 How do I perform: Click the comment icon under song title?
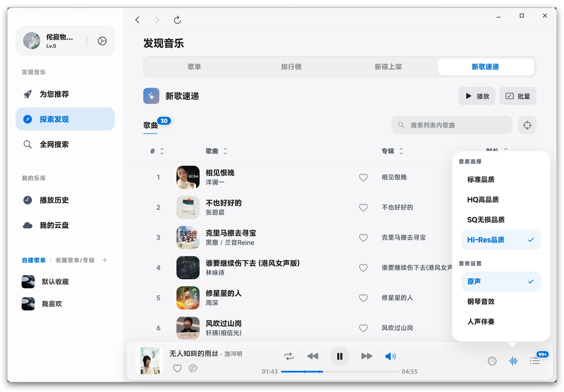[193, 368]
